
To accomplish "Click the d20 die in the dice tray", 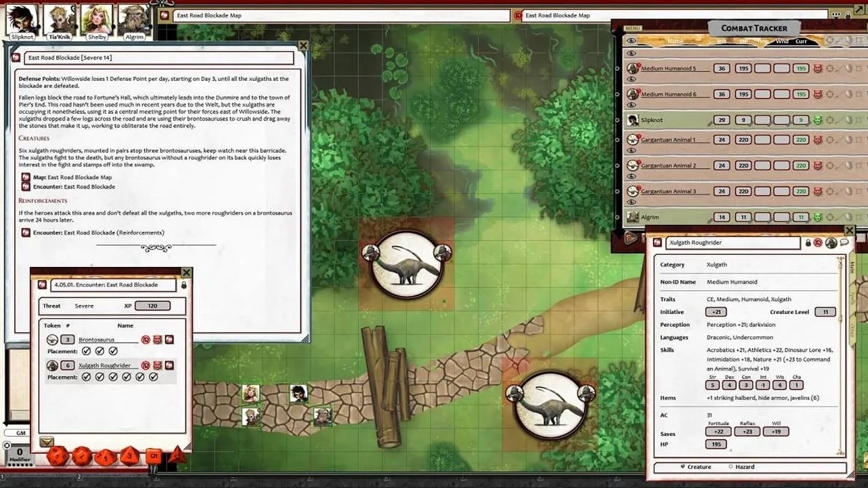I will [58, 455].
